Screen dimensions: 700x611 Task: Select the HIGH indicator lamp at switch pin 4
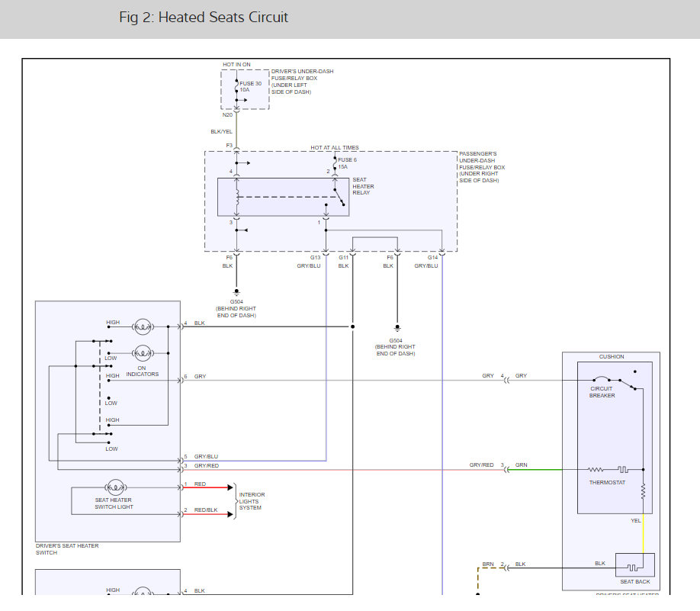point(143,327)
